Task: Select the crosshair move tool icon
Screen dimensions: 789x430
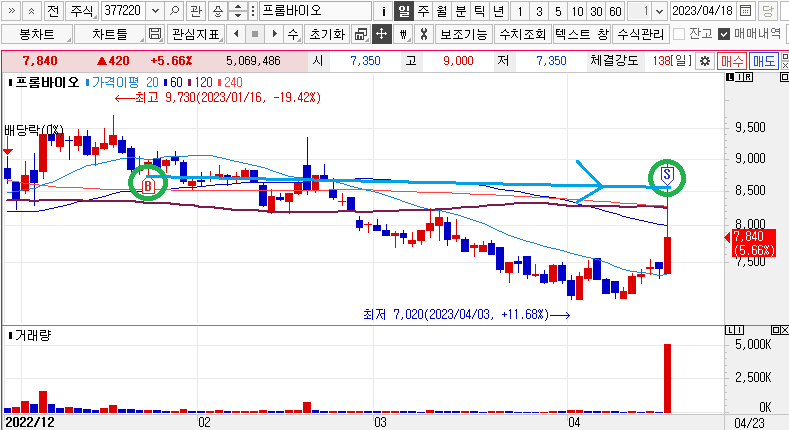Action: point(381,34)
